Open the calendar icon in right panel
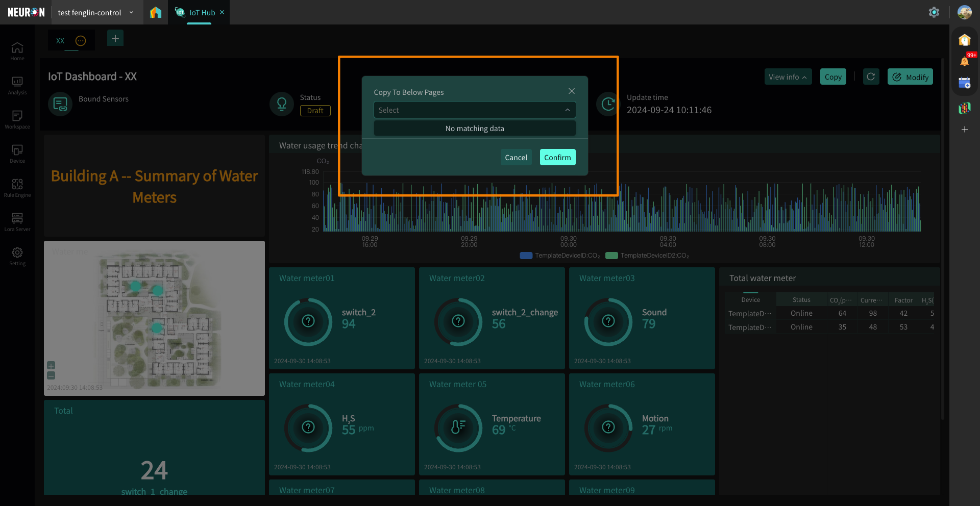980x506 pixels. point(965,83)
